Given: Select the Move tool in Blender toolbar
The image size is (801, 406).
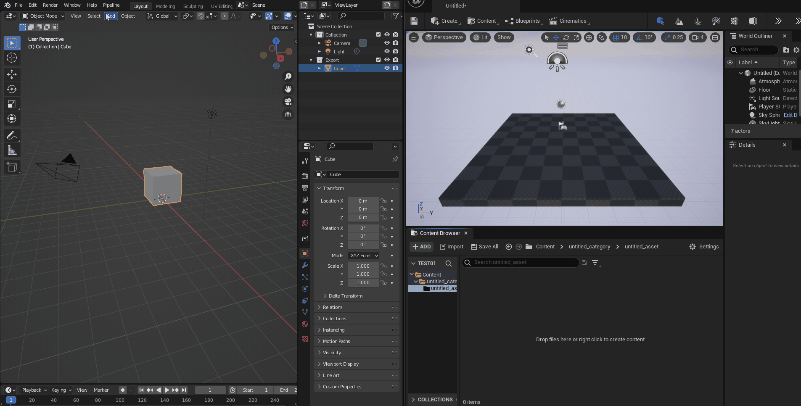Looking at the screenshot, I should point(12,74).
